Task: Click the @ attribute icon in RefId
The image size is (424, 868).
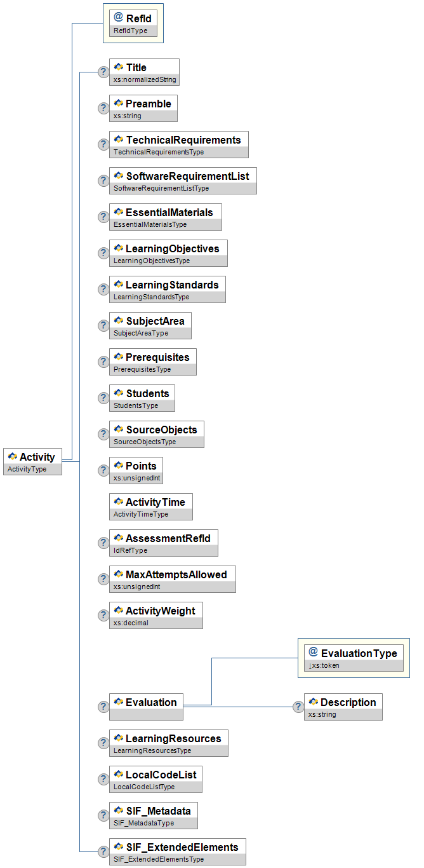Action: pos(118,18)
